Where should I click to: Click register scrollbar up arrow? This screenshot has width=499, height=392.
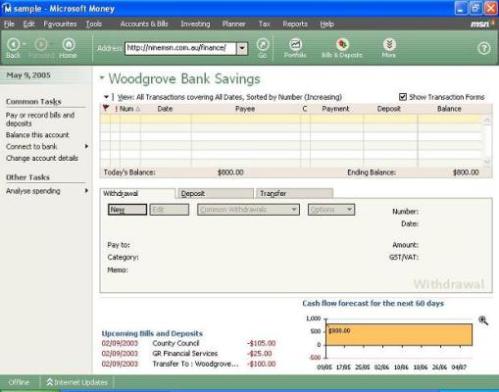(x=487, y=121)
